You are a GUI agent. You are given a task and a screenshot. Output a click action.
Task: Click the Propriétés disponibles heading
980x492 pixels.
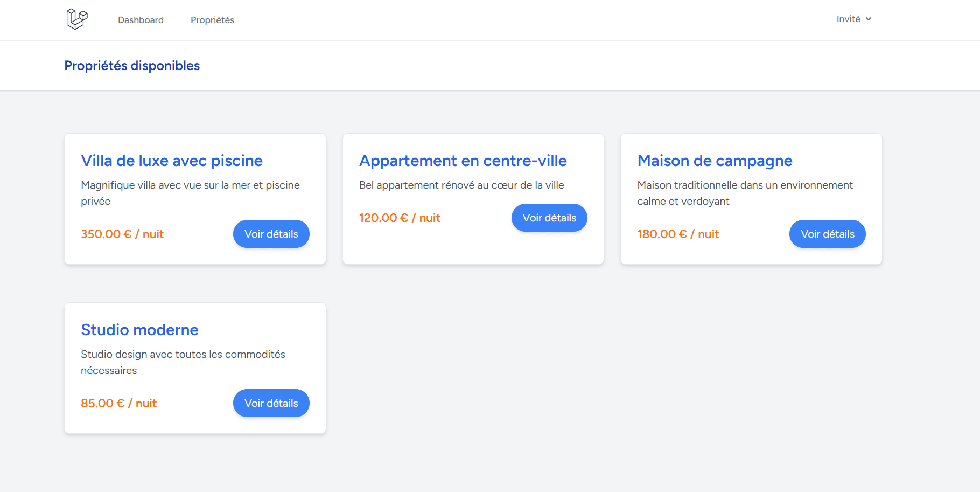pyautogui.click(x=132, y=65)
